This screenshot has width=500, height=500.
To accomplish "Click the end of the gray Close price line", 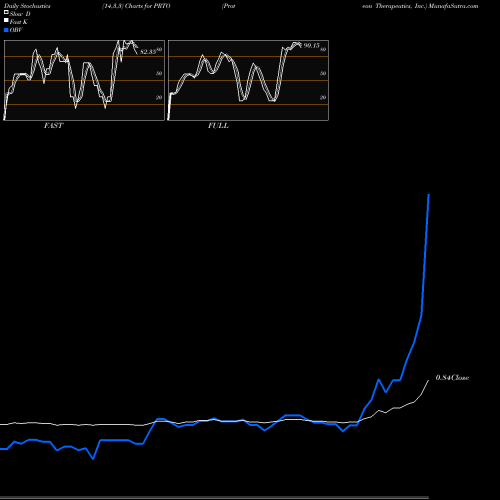I will click(428, 380).
